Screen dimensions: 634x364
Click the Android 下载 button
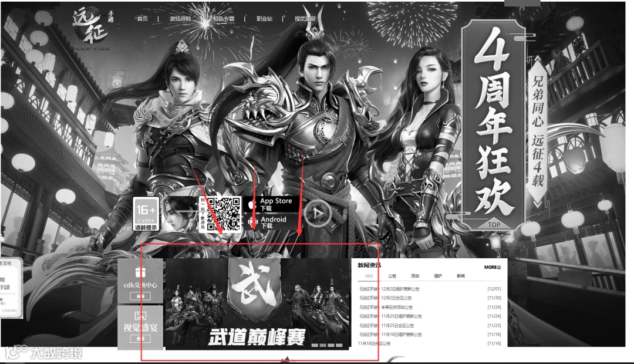click(272, 222)
